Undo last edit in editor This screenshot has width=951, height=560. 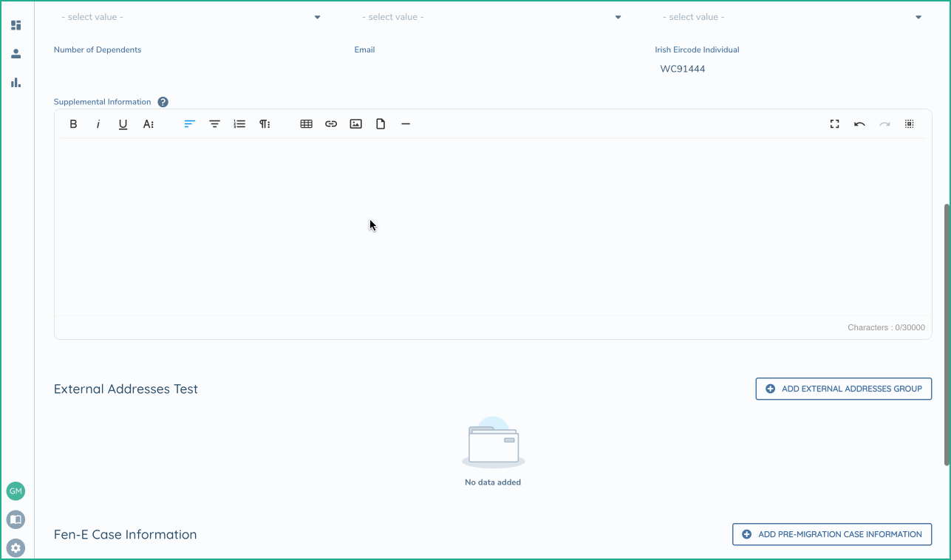(859, 124)
